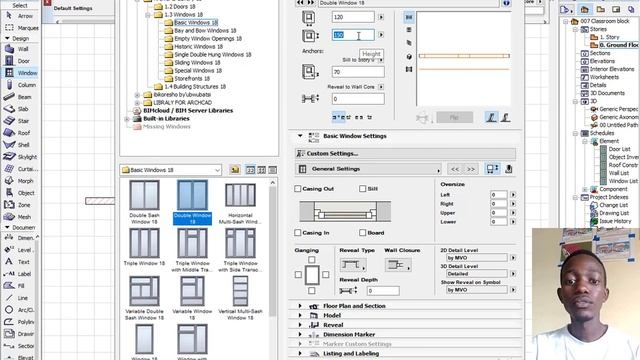Select the Arrow tool
This screenshot has width=640, height=360.
[x=20, y=16]
